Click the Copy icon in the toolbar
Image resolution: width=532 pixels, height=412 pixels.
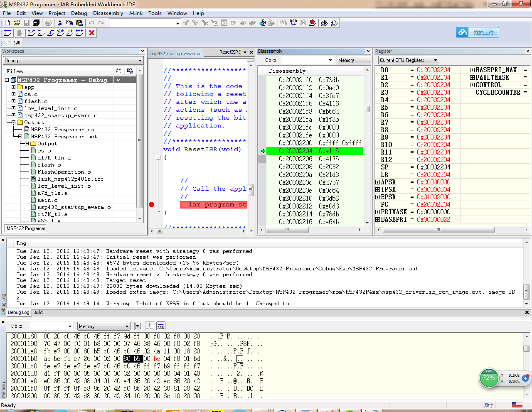69,23
